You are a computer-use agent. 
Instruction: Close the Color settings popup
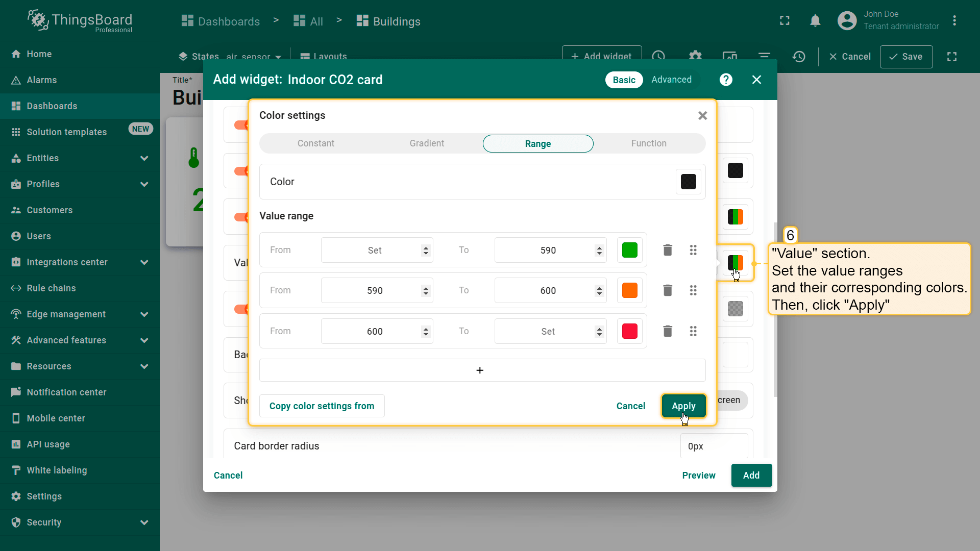[x=702, y=116]
